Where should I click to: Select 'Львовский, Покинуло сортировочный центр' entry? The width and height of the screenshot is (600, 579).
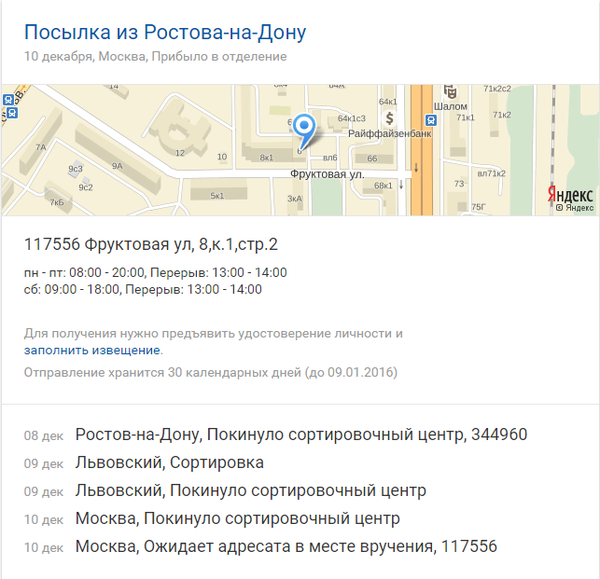click(x=250, y=491)
